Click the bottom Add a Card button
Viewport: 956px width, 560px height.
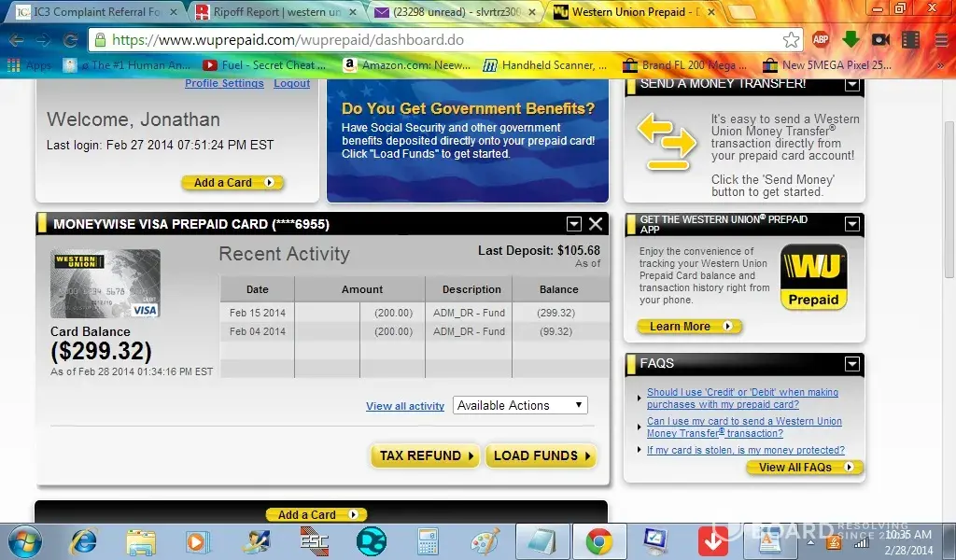316,515
